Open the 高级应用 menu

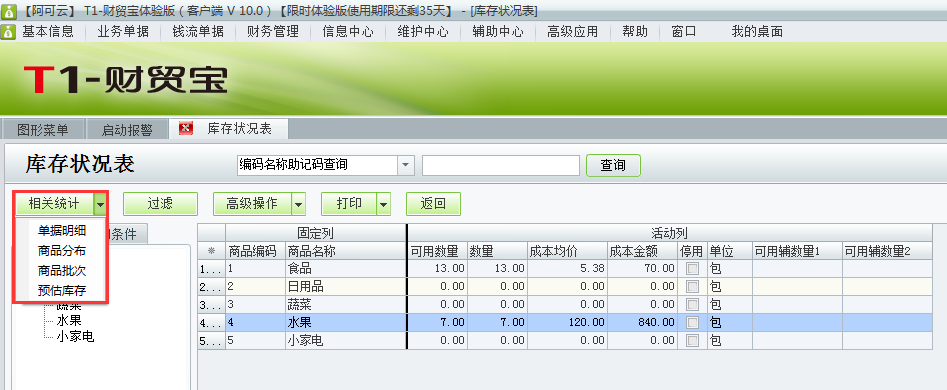click(573, 31)
